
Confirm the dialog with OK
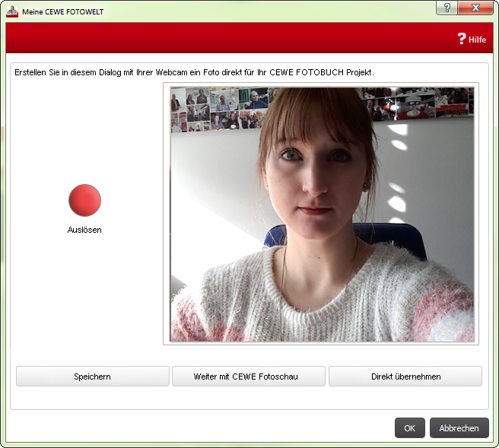(409, 428)
